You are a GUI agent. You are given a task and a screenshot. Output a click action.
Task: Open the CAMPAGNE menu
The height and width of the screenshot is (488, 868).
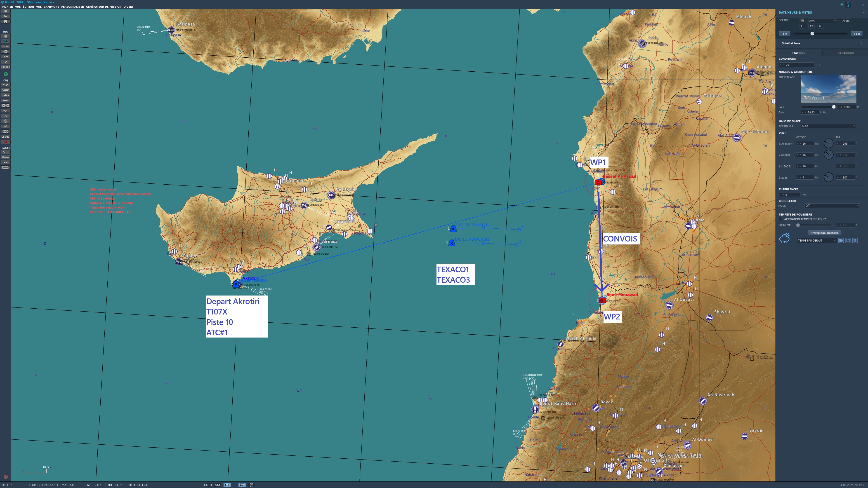tap(51, 7)
